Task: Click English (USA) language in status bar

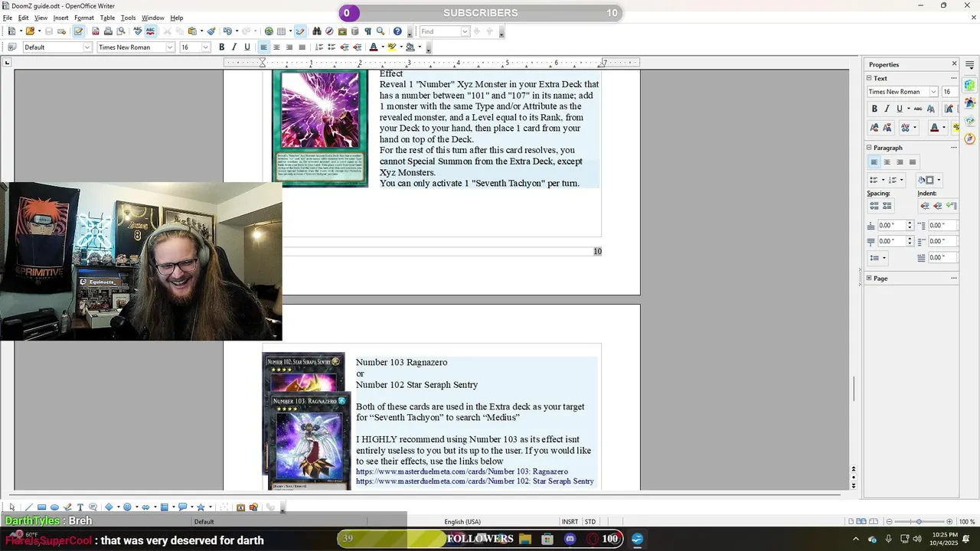Action: coord(462,522)
